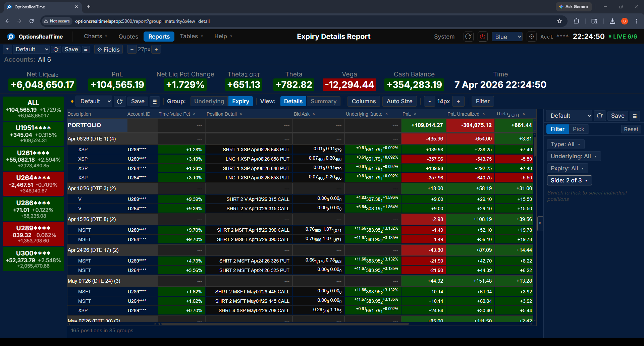This screenshot has width=644, height=346.
Task: Click the Auto Size button
Action: 399,101
